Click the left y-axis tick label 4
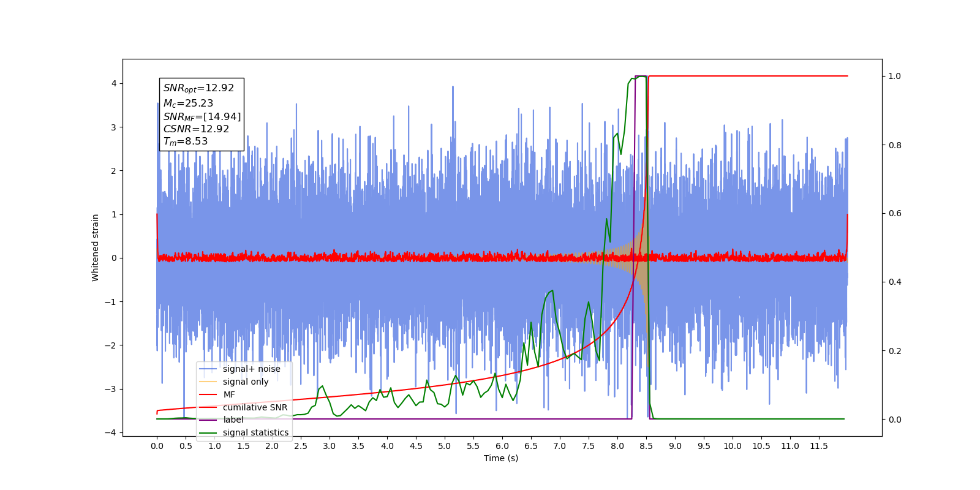 [114, 83]
